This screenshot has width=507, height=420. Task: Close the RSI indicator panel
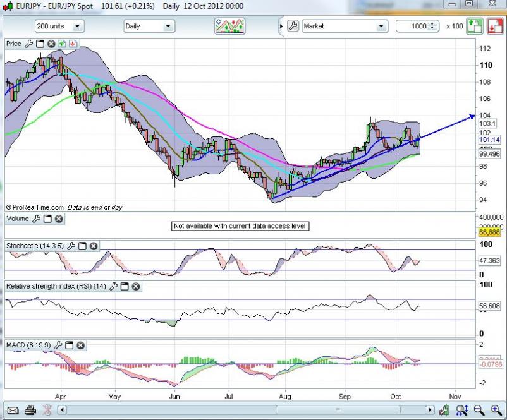pyautogui.click(x=135, y=286)
